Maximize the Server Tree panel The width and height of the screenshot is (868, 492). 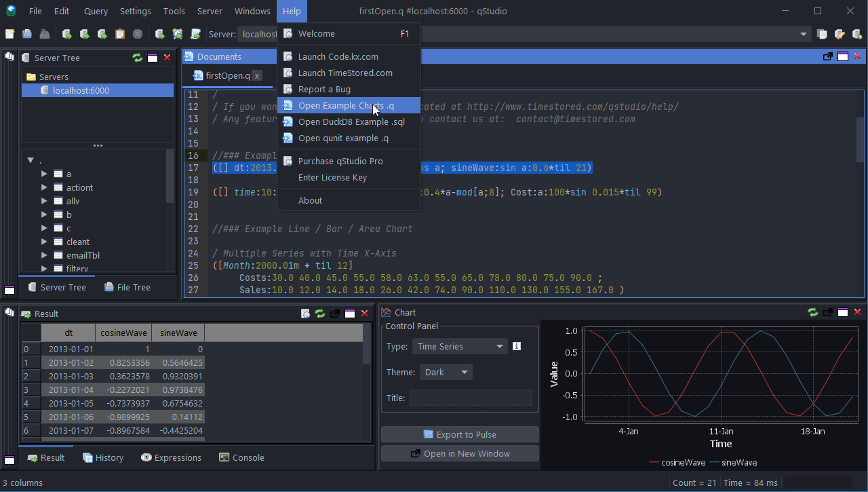click(153, 58)
